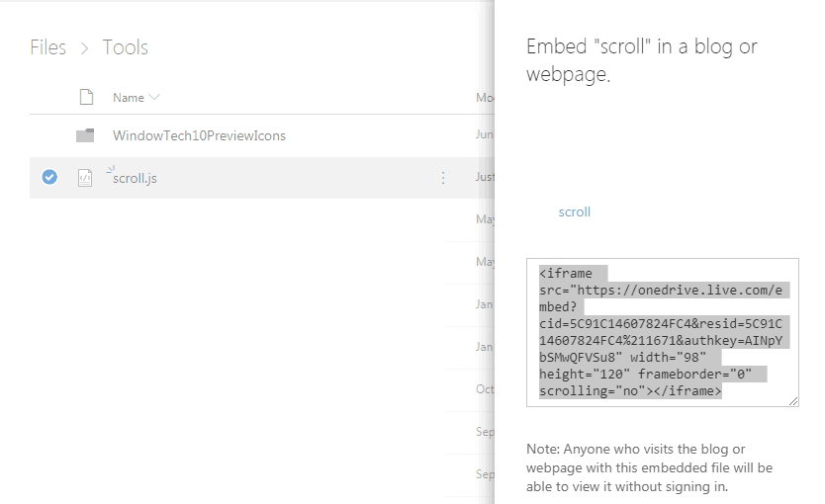Open the Files breadcrumb link
825x504 pixels.
(47, 47)
